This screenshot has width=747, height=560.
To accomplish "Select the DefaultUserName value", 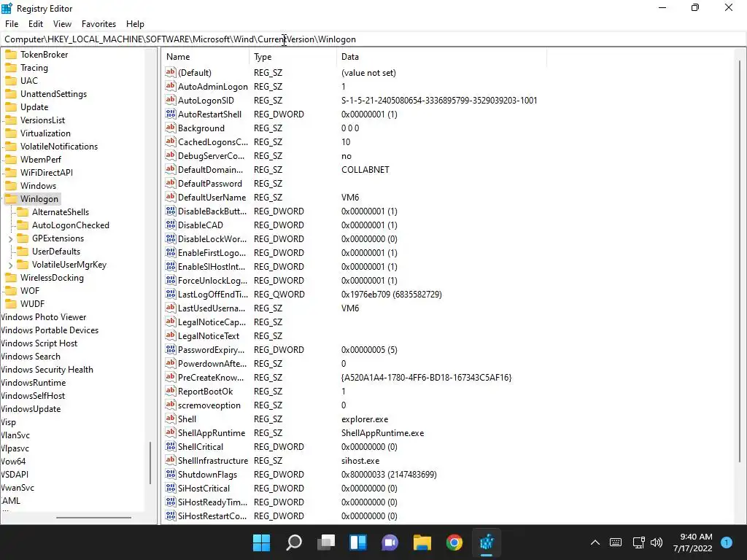I will point(212,197).
